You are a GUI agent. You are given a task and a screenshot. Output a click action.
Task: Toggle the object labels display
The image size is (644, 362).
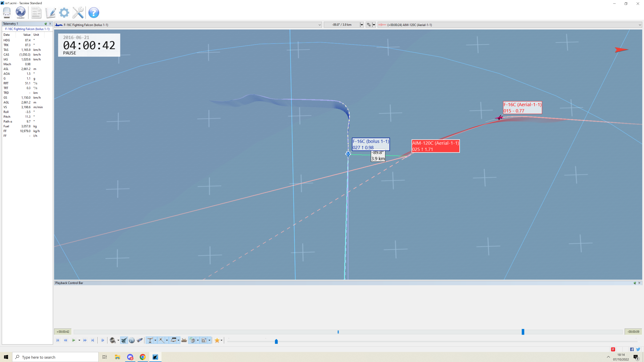tap(173, 340)
